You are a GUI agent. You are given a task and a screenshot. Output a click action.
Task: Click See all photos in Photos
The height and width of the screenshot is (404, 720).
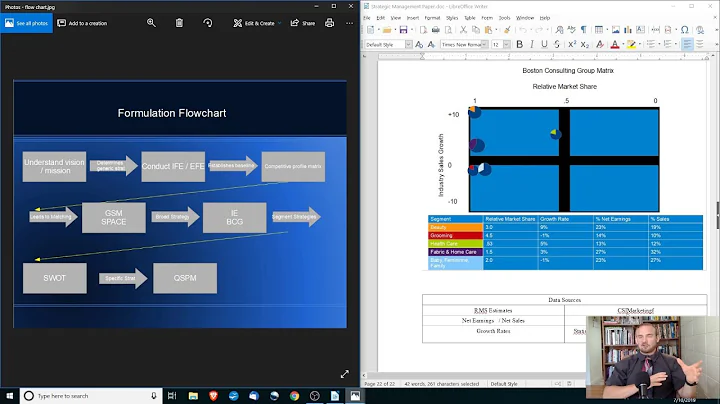[x=27, y=23]
